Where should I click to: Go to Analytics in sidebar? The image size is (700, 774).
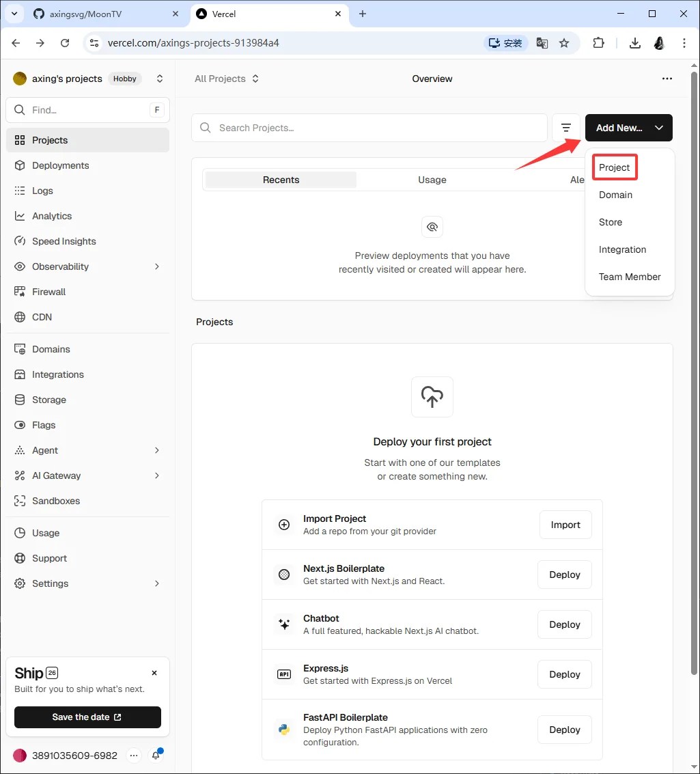(87, 216)
